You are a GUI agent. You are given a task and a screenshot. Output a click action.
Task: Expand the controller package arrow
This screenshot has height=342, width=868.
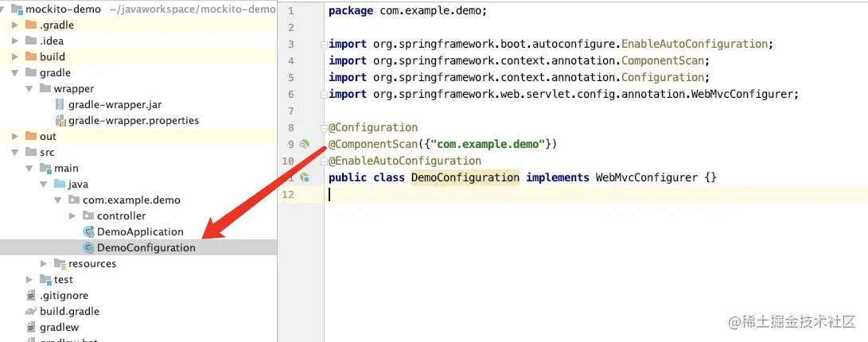(x=72, y=216)
